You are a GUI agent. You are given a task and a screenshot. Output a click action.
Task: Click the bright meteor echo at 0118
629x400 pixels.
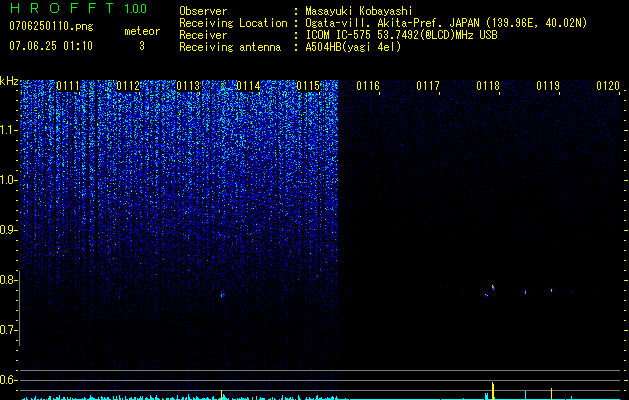(493, 287)
